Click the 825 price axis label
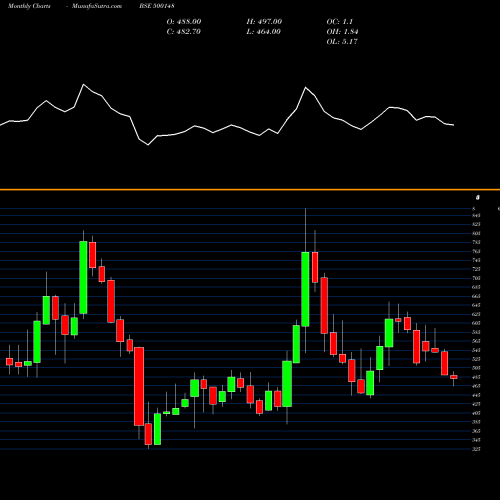Viewport: 500px width, 500px height. click(x=476, y=225)
